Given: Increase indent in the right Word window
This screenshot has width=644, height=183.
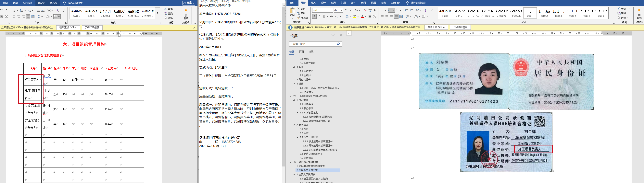Looking at the screenshot, I should pos(411,10).
